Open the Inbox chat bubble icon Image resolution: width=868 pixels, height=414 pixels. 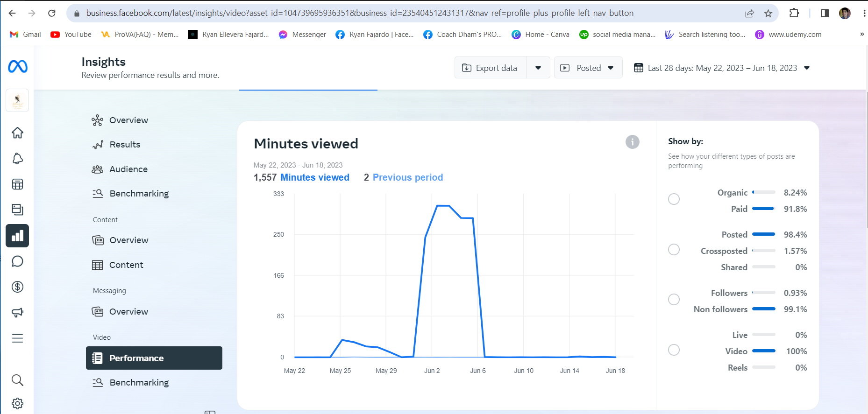tap(17, 261)
